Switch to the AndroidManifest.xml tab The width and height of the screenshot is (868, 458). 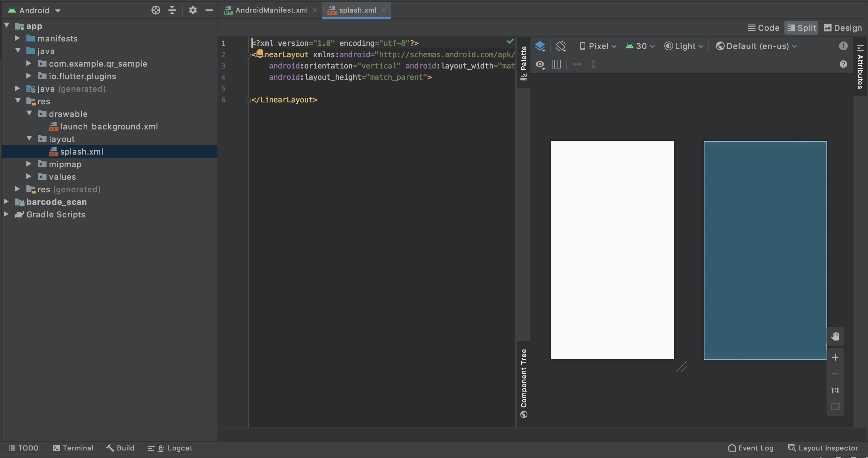coord(271,10)
